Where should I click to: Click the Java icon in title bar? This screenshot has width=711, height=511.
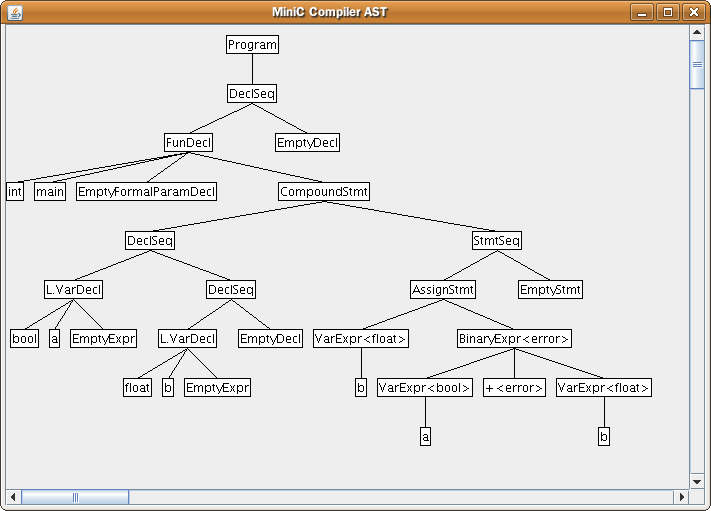(14, 12)
